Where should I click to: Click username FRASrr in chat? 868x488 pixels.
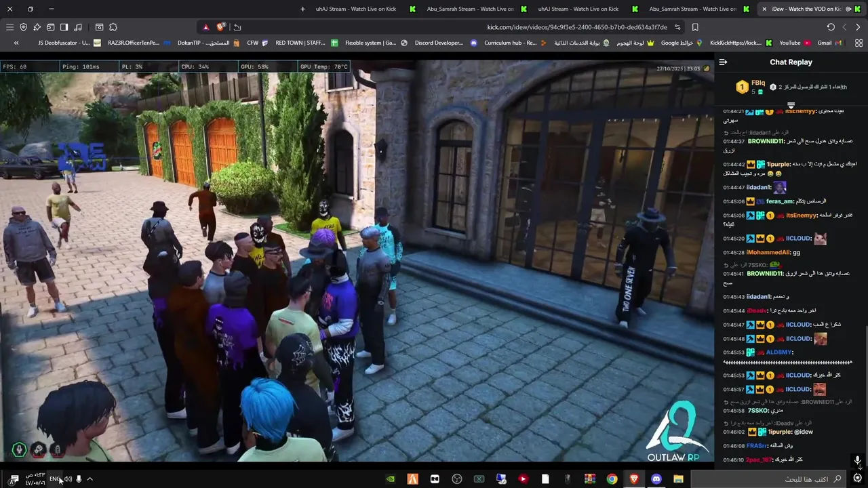click(x=757, y=445)
